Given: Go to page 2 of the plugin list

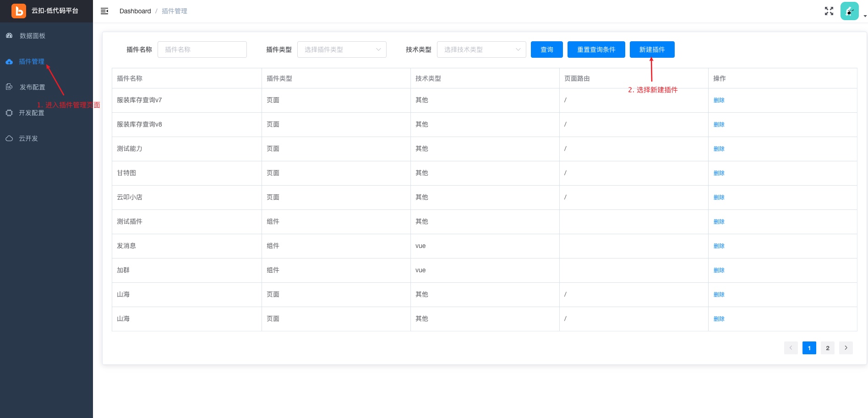Looking at the screenshot, I should click(827, 348).
